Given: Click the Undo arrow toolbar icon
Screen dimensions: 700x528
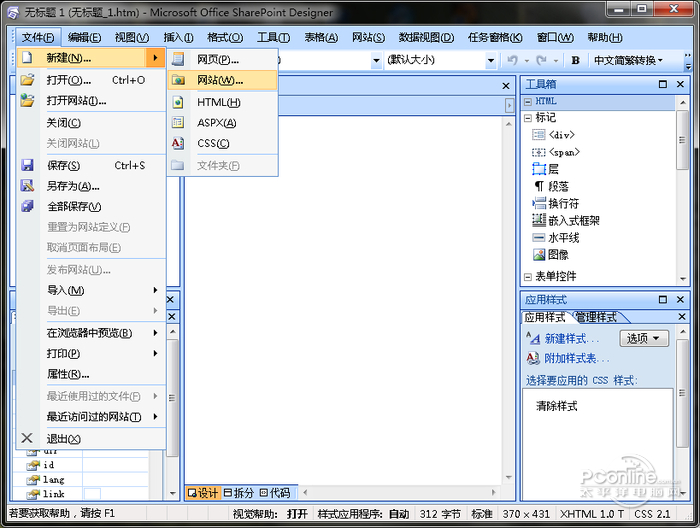Looking at the screenshot, I should click(x=512, y=60).
